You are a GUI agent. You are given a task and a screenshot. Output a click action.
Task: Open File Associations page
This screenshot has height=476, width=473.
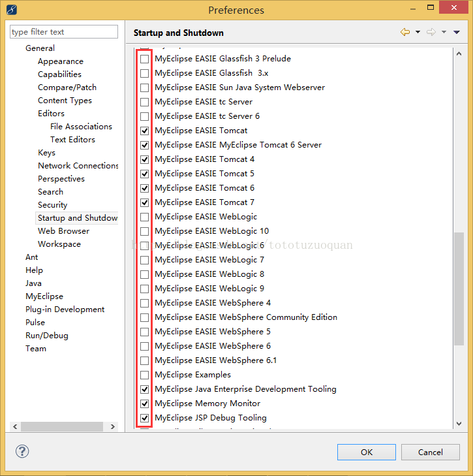tap(81, 127)
